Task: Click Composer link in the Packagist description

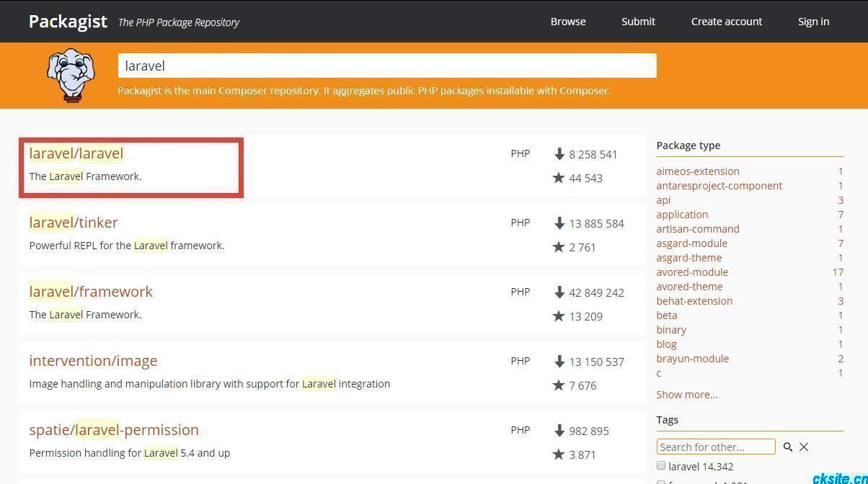Action: (243, 91)
